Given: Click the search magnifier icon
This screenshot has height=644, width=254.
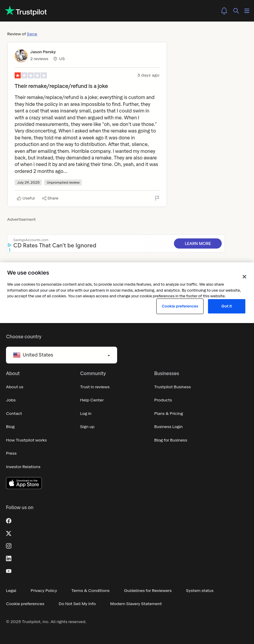Looking at the screenshot, I should [236, 11].
